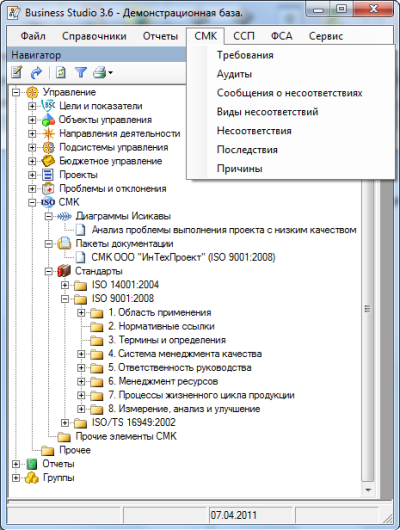Click the Проекты list icon
Image resolution: width=400 pixels, height=530 pixels.
[x=48, y=175]
